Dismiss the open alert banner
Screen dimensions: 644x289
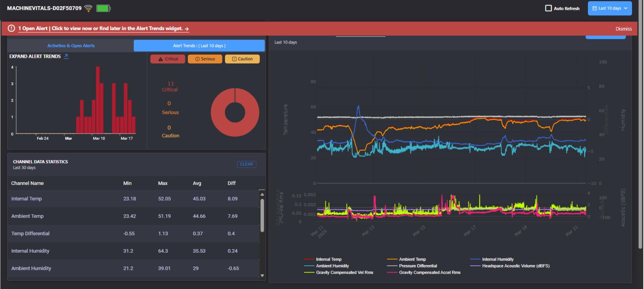623,29
